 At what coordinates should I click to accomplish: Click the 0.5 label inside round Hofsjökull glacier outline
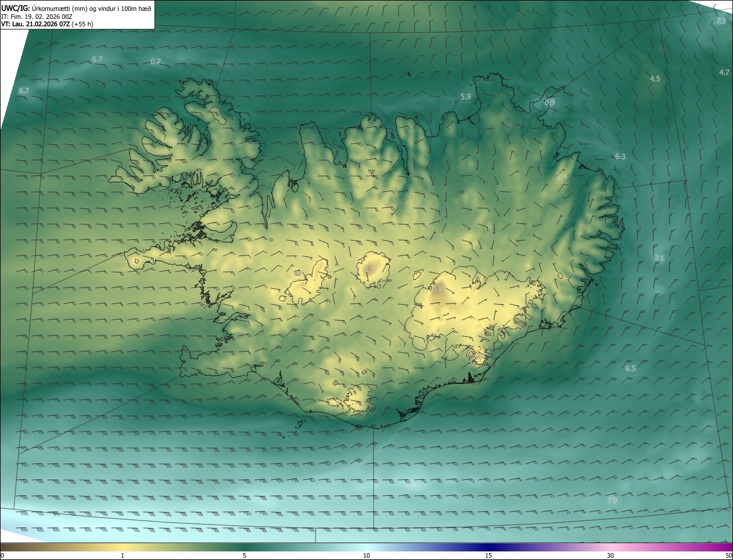369,269
